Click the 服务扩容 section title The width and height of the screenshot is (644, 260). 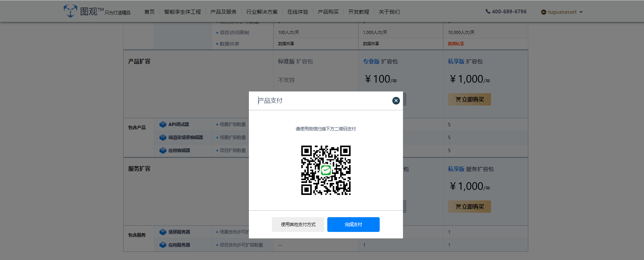139,169
